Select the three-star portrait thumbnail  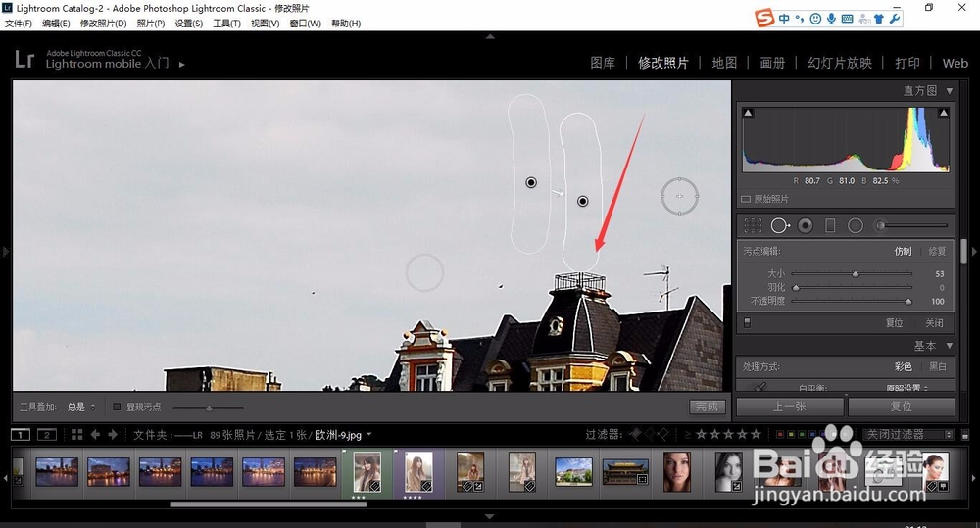367,472
